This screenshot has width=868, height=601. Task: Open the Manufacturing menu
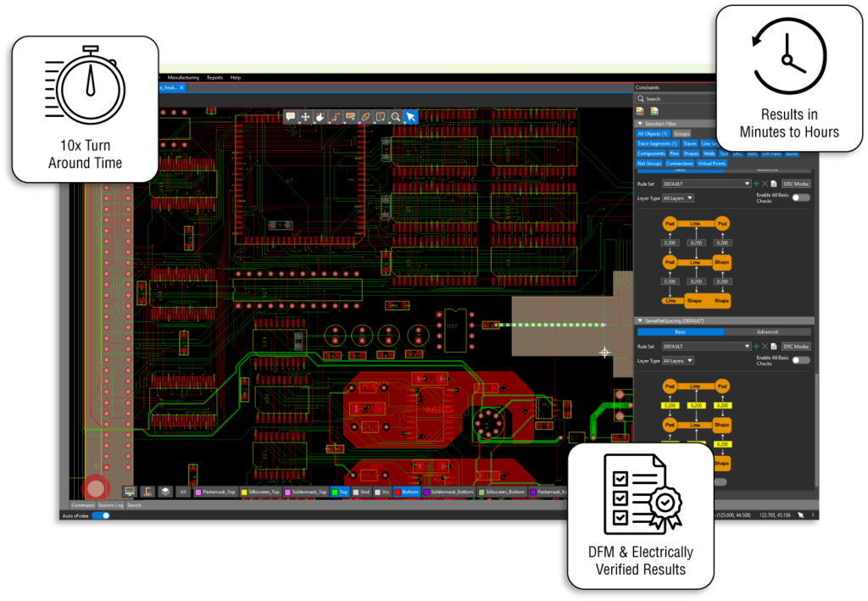pyautogui.click(x=183, y=77)
